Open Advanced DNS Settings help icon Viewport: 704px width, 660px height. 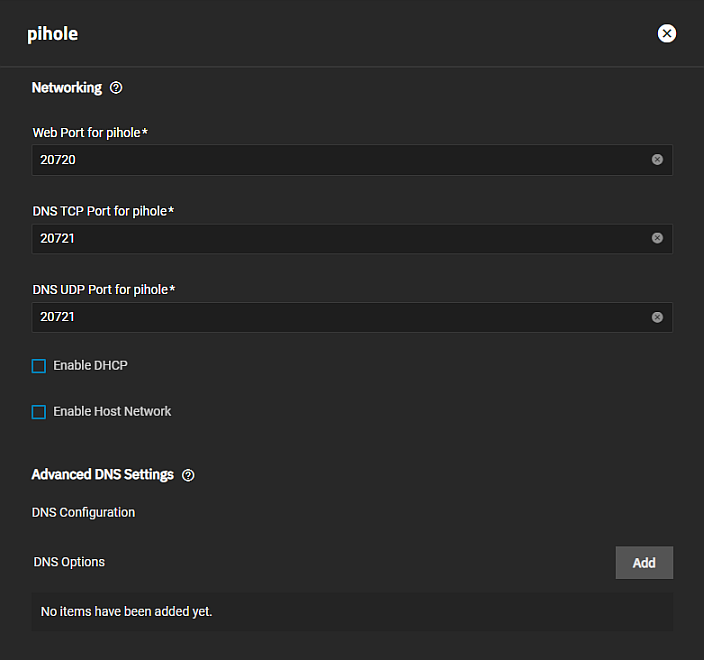(188, 475)
